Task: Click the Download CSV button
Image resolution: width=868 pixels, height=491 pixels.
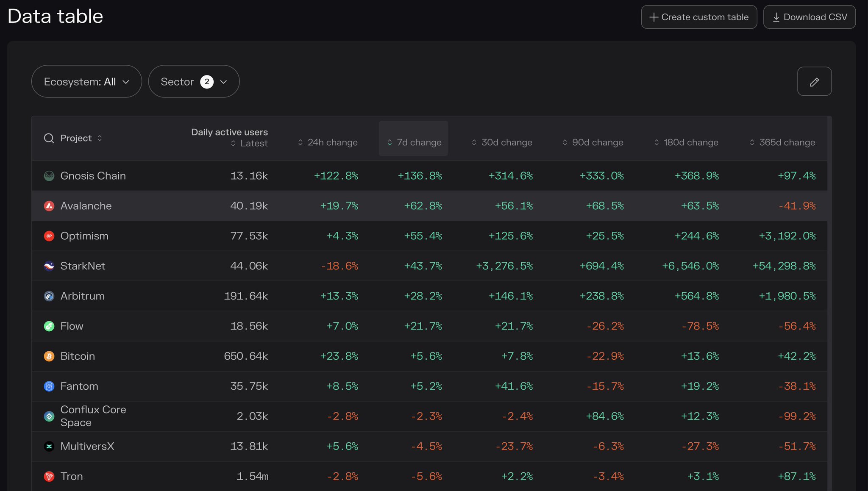Action: click(810, 17)
